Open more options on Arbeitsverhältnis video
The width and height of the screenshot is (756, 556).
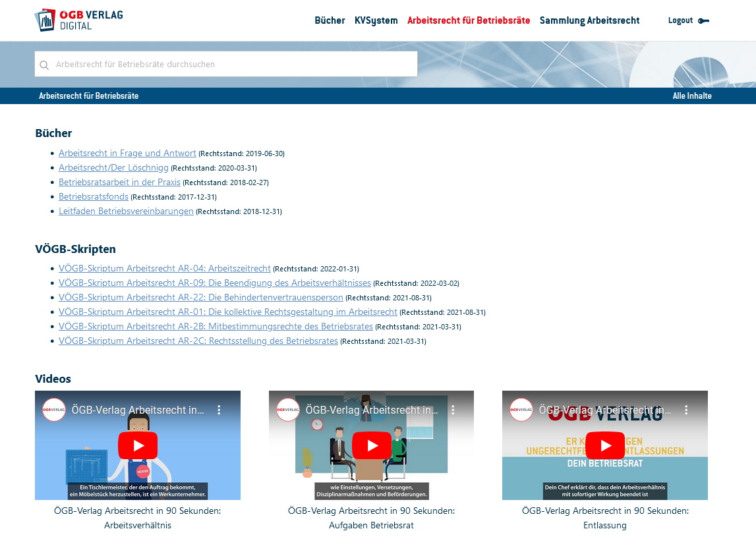click(219, 410)
